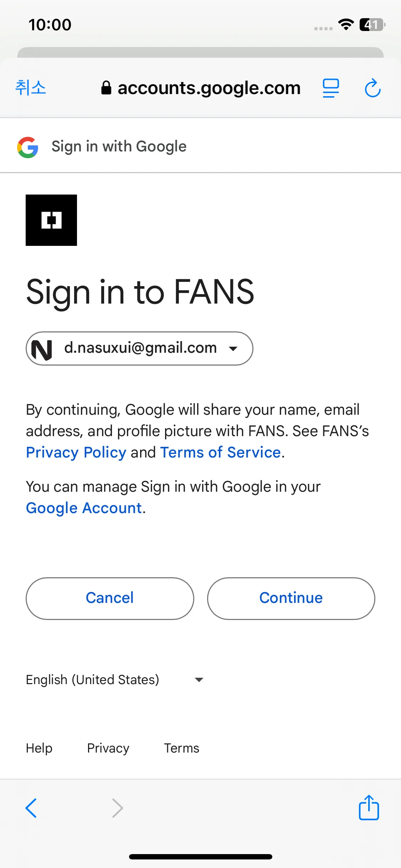This screenshot has height=868, width=401.
Task: Tap the N account avatar
Action: [x=42, y=349]
